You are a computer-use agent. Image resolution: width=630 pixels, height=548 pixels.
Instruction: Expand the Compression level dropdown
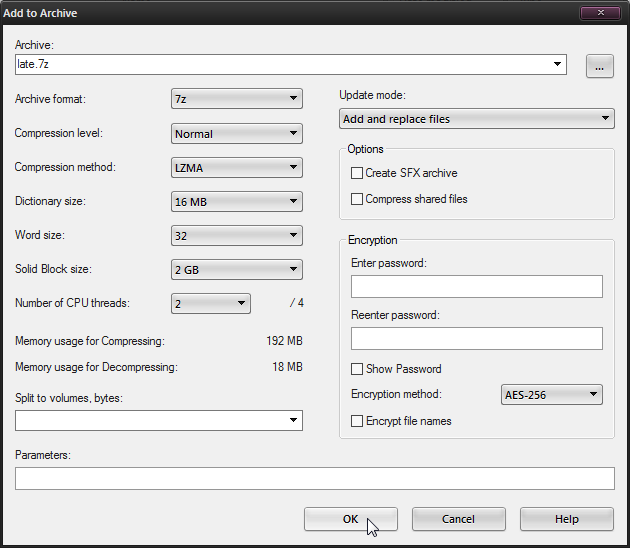[236, 133]
